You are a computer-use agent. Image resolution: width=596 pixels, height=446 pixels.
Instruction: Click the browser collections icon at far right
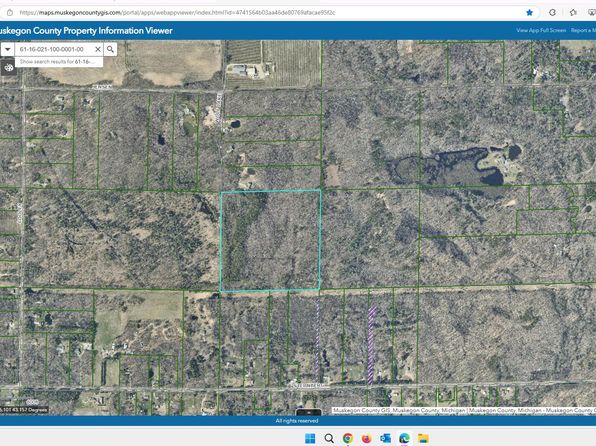coord(592,13)
